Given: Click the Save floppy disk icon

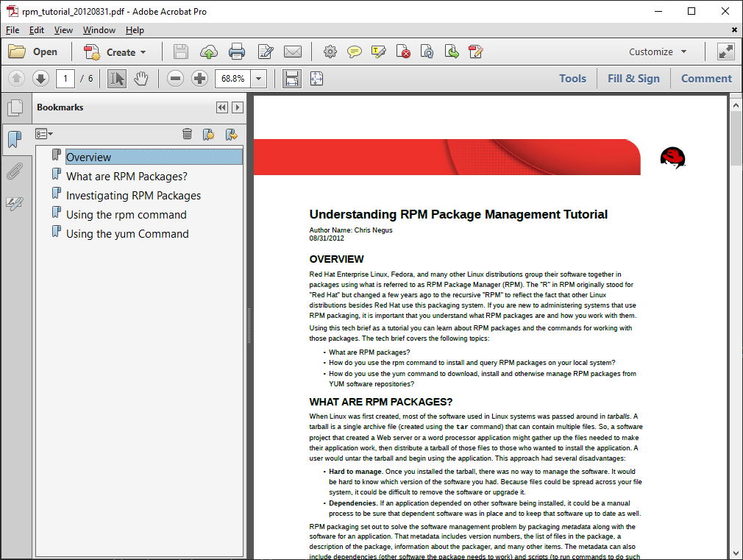Looking at the screenshot, I should pos(180,52).
